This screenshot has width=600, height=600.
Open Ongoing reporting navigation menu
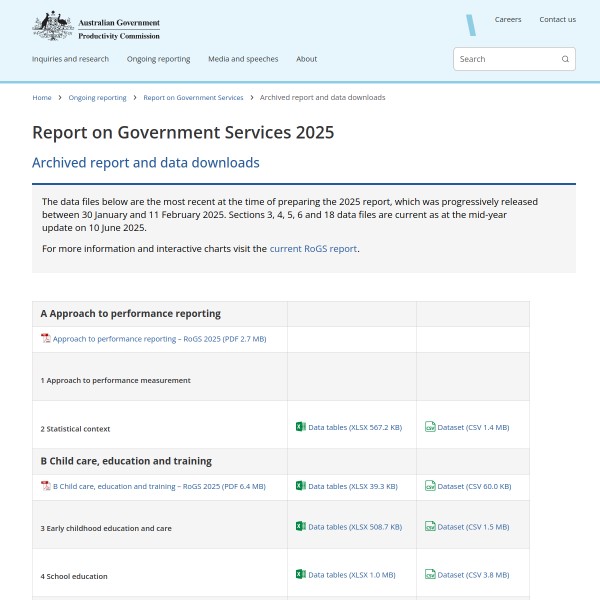pyautogui.click(x=158, y=59)
